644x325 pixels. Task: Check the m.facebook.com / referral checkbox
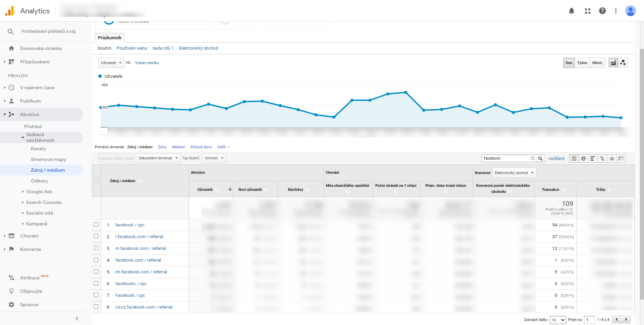pos(96,248)
